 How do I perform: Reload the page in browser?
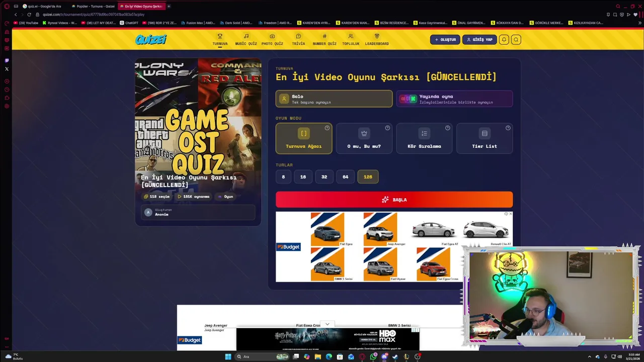pyautogui.click(x=29, y=15)
